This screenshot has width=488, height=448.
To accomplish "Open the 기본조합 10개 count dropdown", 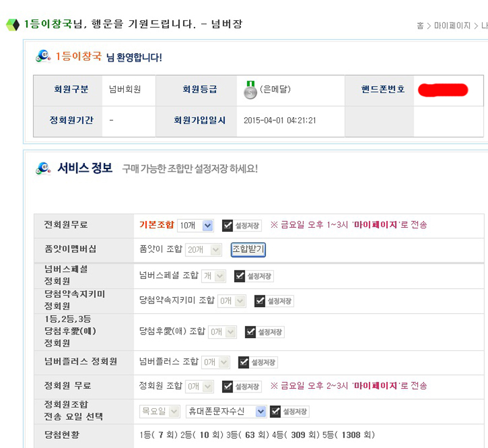I will pos(195,225).
